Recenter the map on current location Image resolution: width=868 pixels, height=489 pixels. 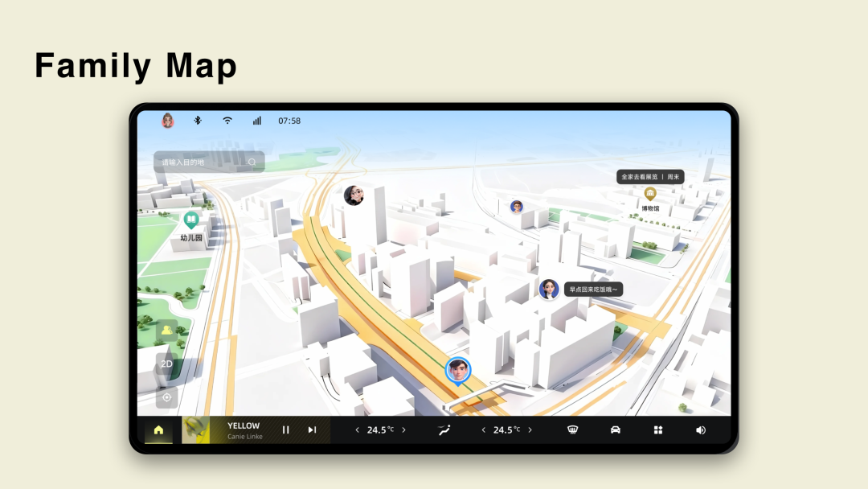(166, 397)
